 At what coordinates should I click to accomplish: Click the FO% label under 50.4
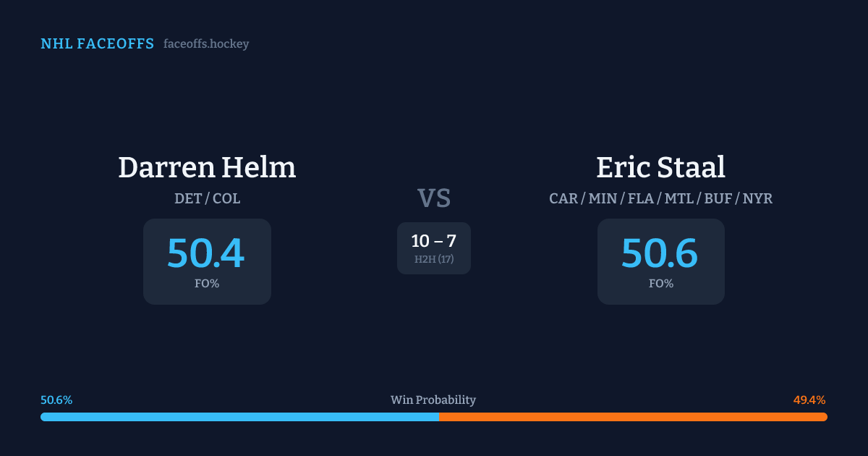207,284
